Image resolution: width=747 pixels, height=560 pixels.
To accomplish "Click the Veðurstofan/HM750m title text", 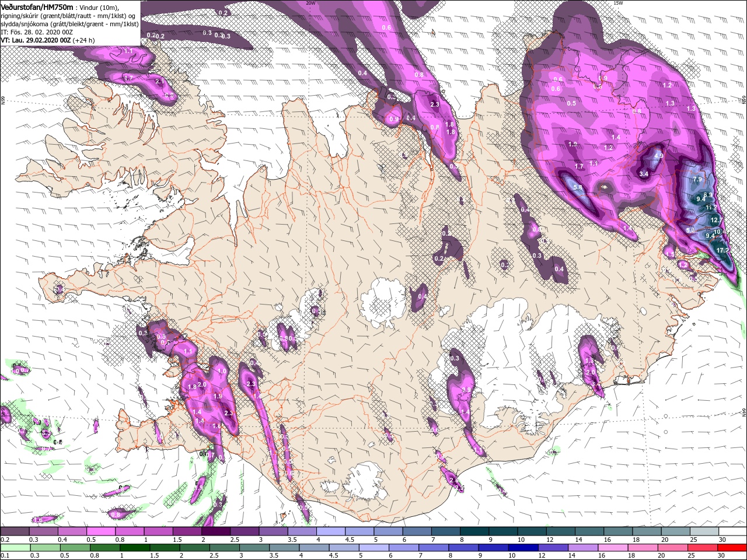I will pyautogui.click(x=37, y=6).
